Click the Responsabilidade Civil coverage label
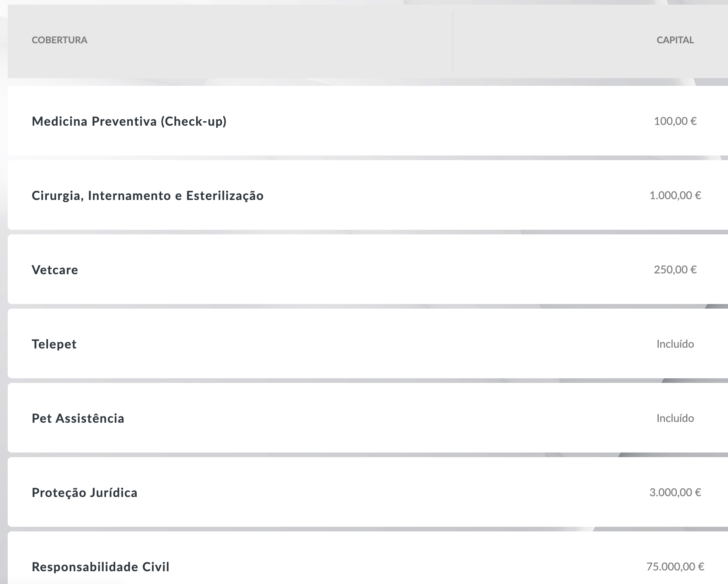This screenshot has width=728, height=584. pos(101,567)
